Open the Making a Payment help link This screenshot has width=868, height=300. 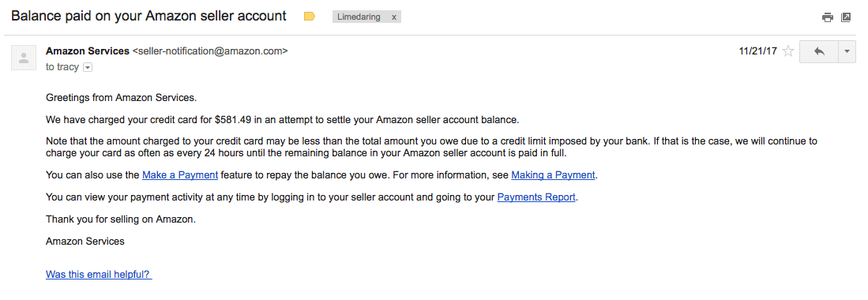[553, 175]
